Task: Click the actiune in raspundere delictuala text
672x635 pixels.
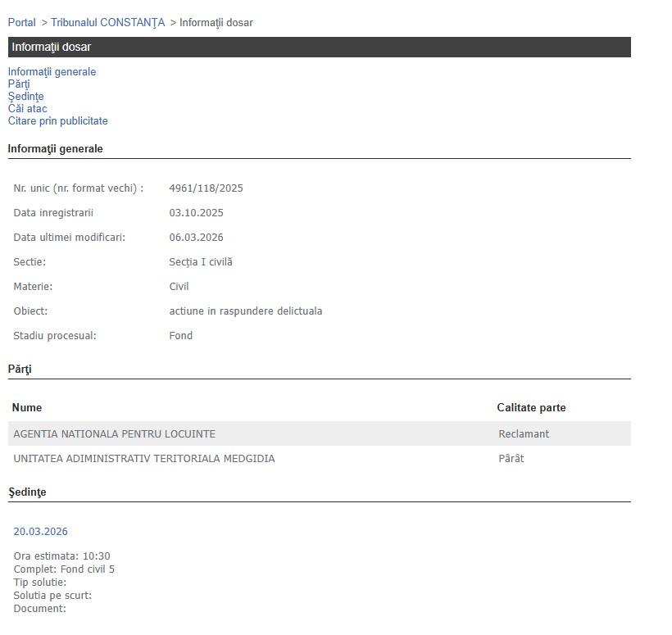Action: (x=245, y=311)
